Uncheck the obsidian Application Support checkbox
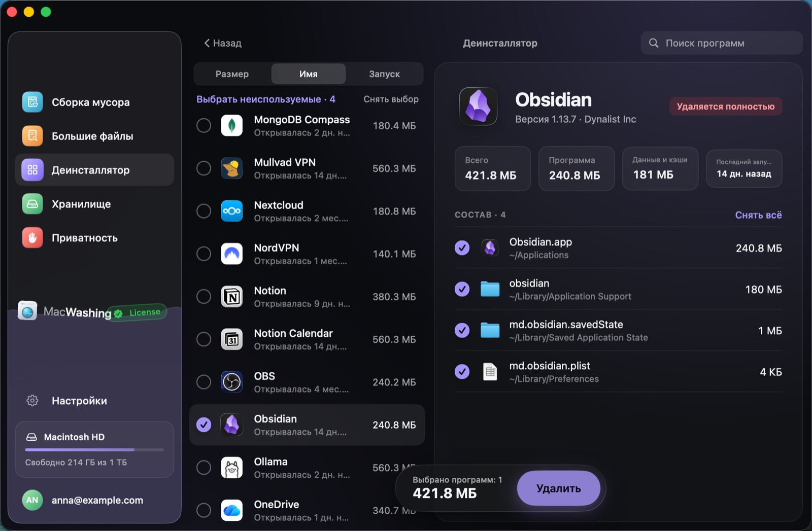This screenshot has height=531, width=812. [462, 289]
